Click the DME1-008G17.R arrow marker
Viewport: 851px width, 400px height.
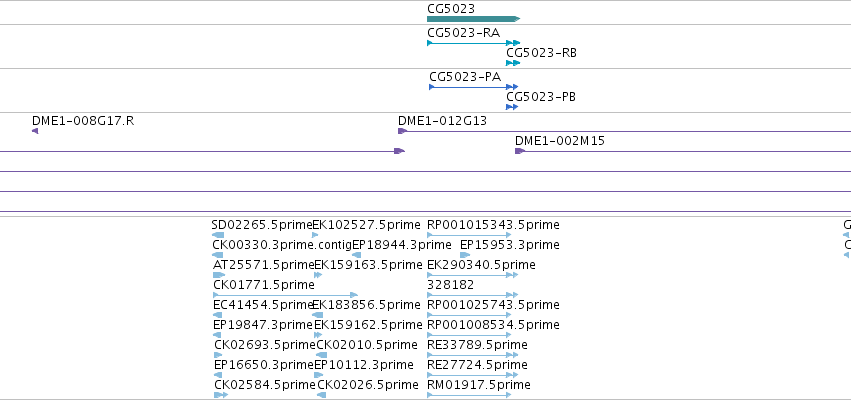coord(35,131)
